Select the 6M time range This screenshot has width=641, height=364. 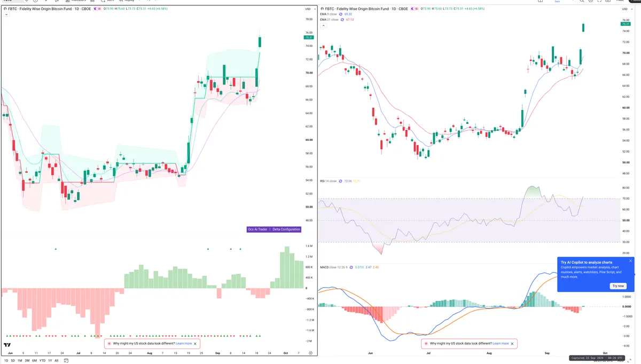34,361
